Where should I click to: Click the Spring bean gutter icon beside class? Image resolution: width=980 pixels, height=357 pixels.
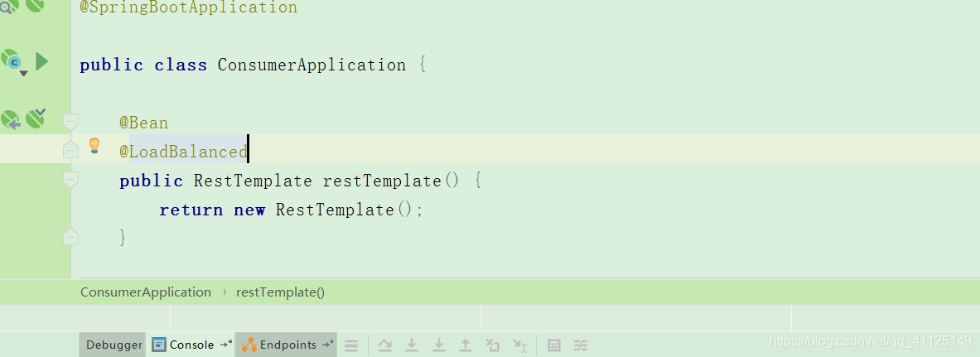11,60
